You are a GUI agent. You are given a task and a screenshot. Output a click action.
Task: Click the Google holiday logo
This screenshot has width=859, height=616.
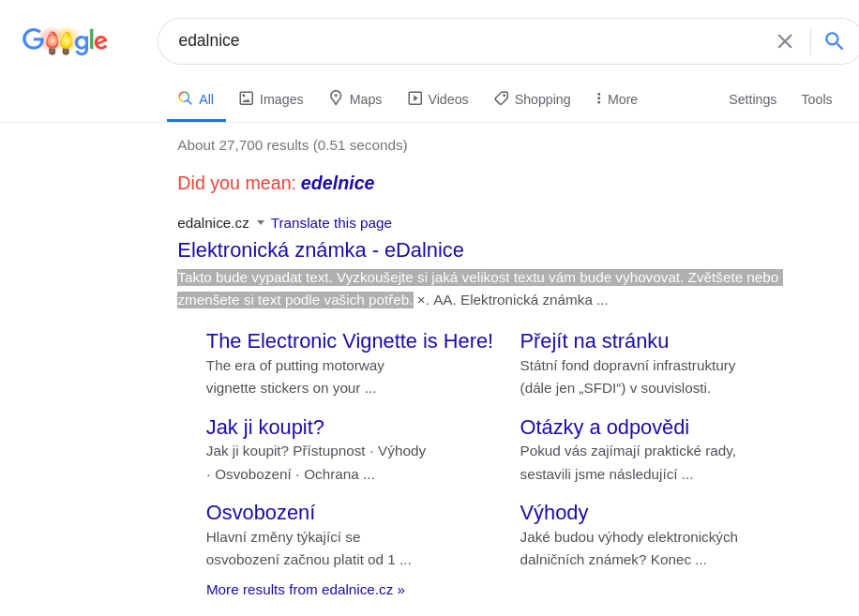tap(65, 41)
